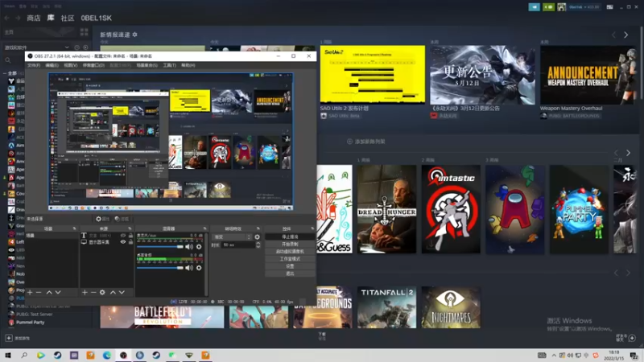Open OBS Help menu
Image resolution: width=644 pixels, height=362 pixels.
pos(188,65)
